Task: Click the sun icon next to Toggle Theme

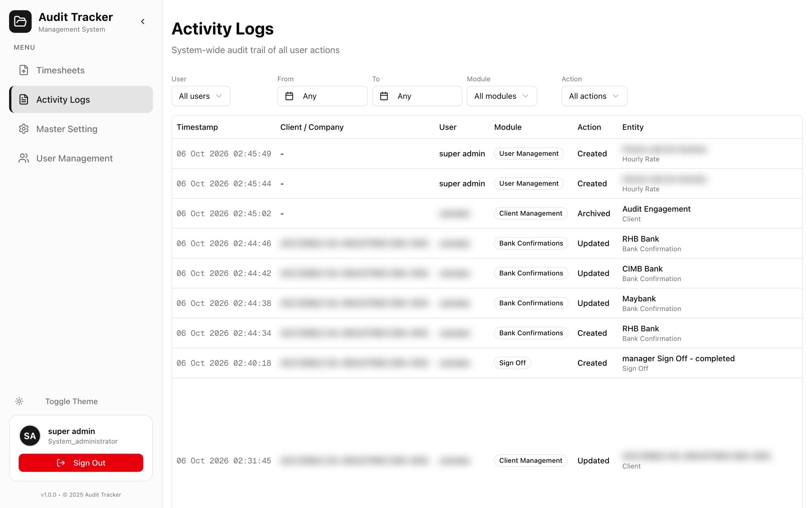Action: [x=19, y=401]
